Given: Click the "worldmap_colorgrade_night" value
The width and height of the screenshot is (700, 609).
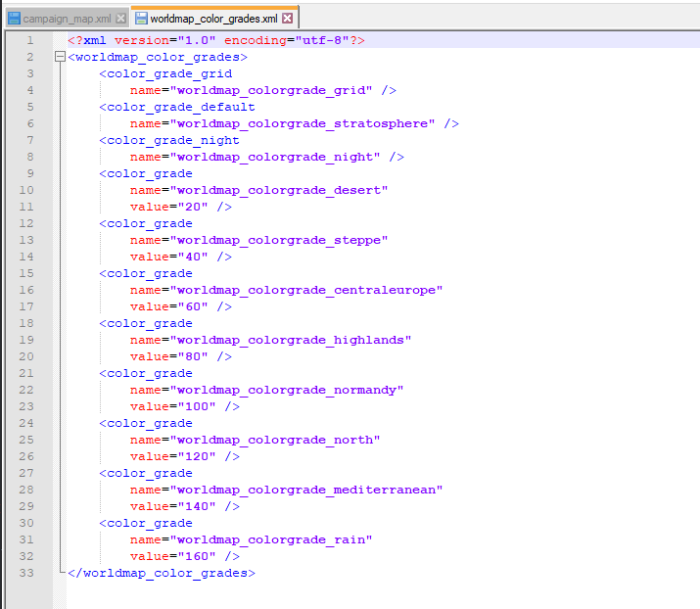Looking at the screenshot, I should pos(274,158).
